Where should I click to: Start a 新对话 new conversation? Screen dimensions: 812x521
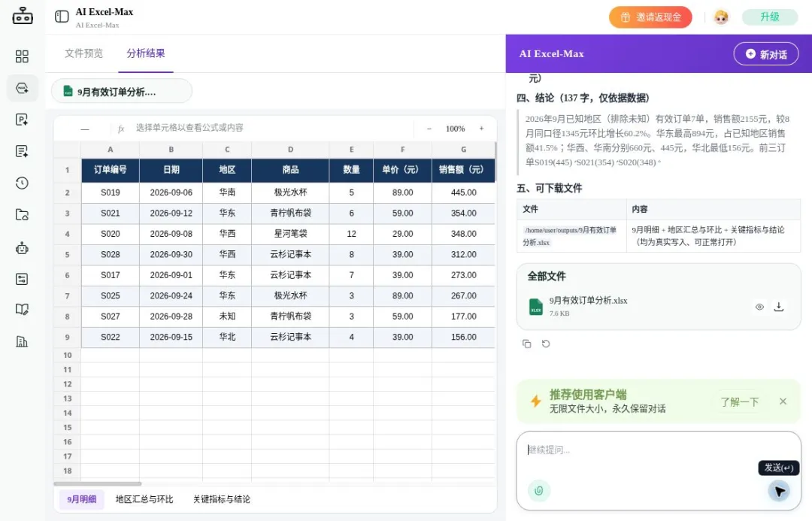(x=766, y=54)
